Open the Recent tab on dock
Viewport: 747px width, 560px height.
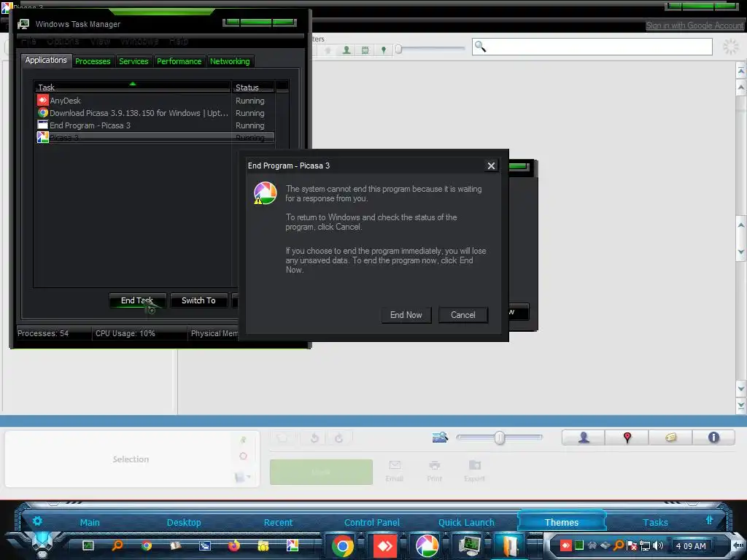click(278, 522)
